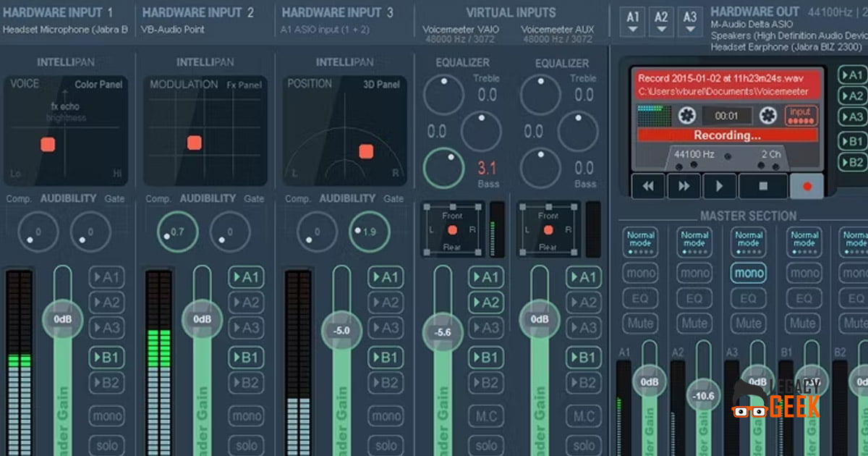This screenshot has width=868, height=456.
Task: Switch Hardware Input 3 to 3D Panel
Action: click(381, 85)
